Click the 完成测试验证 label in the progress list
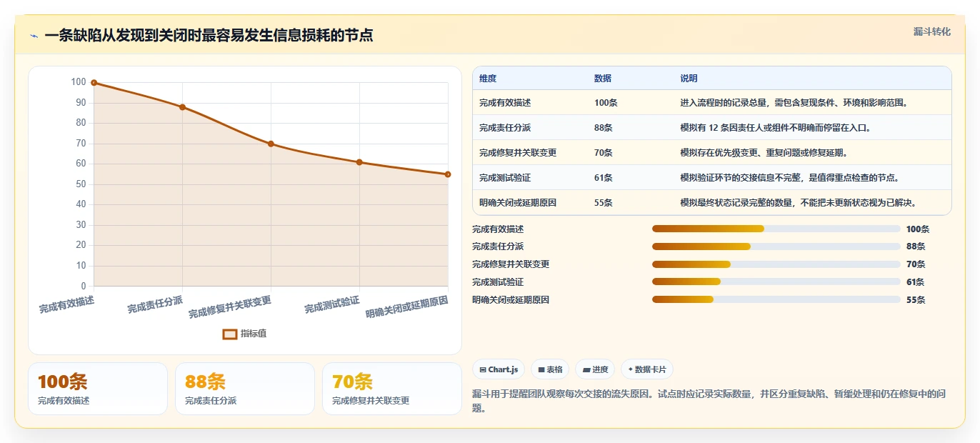 (498, 282)
